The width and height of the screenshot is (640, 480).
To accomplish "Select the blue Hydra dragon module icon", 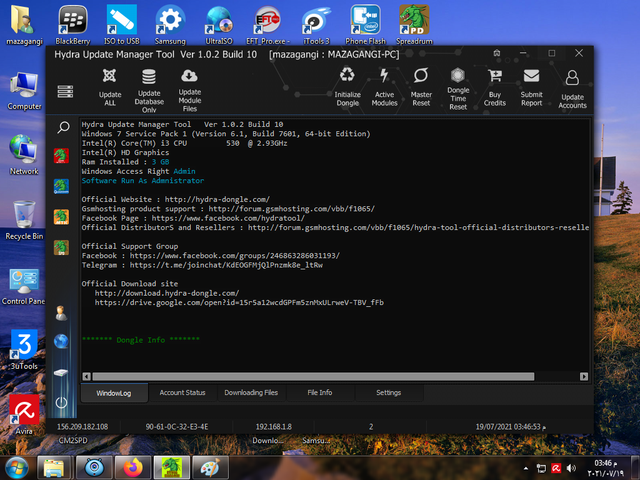I will pyautogui.click(x=61, y=186).
